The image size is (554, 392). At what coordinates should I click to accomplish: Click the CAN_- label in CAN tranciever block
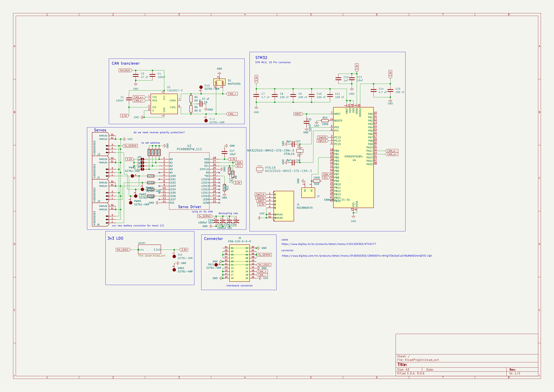[232, 114]
